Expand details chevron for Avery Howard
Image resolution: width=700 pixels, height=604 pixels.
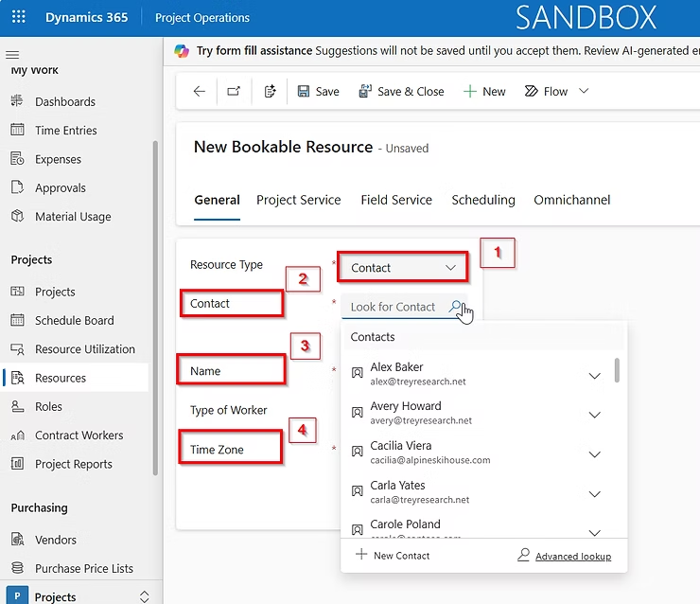coord(594,415)
